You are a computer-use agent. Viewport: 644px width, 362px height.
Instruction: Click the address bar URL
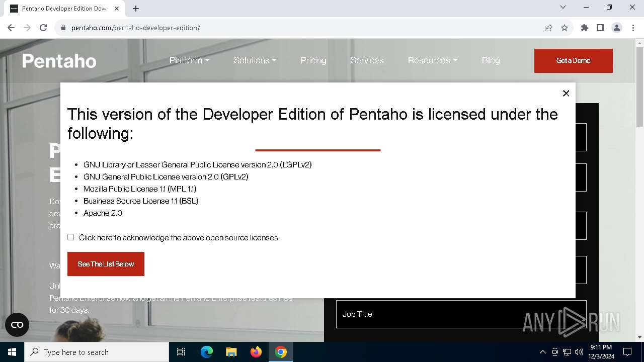[x=135, y=28]
